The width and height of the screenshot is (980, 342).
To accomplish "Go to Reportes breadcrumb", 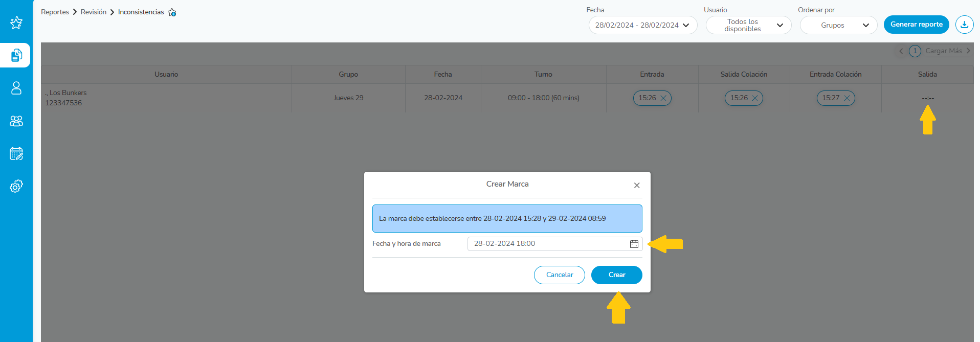I will coord(55,12).
